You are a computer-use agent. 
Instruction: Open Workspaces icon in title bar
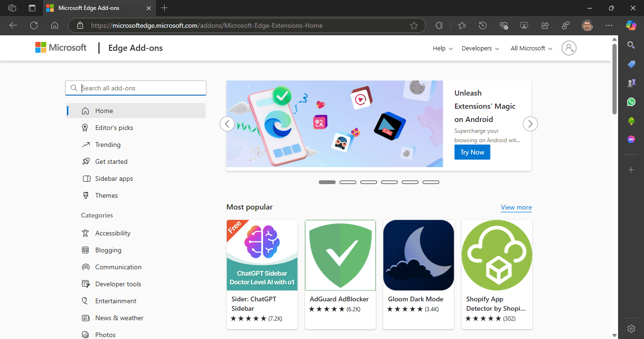[13, 8]
